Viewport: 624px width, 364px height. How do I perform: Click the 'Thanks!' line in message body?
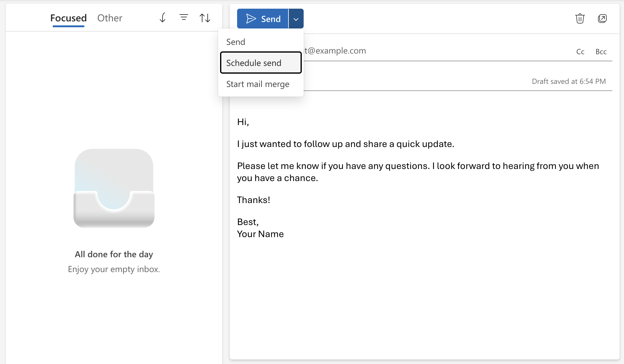click(253, 200)
